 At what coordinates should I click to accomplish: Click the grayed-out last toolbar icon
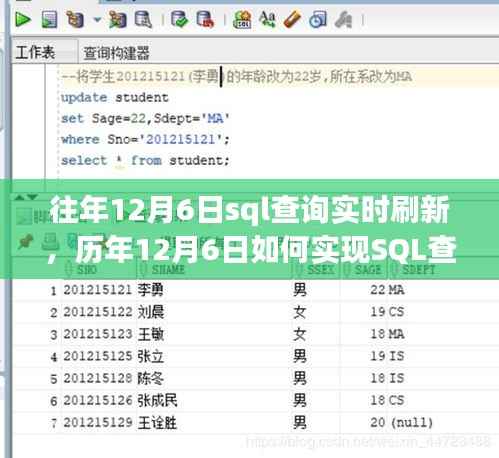(x=343, y=19)
